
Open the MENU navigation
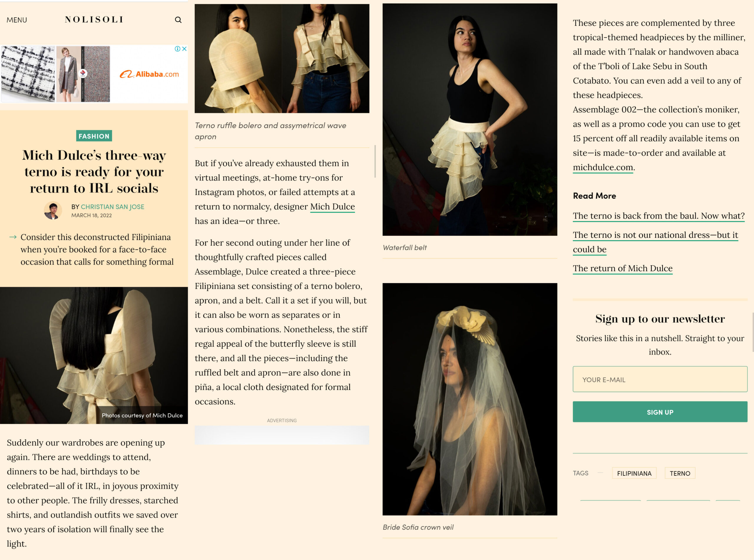[x=16, y=20]
